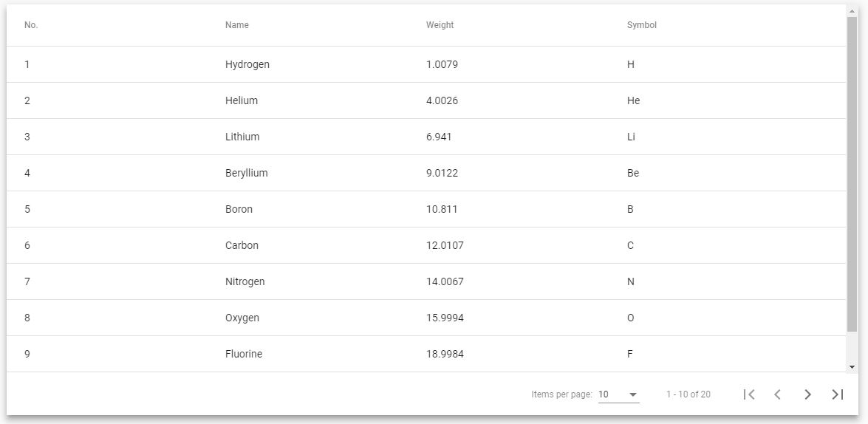Click the Boron symbol B cell

(631, 209)
